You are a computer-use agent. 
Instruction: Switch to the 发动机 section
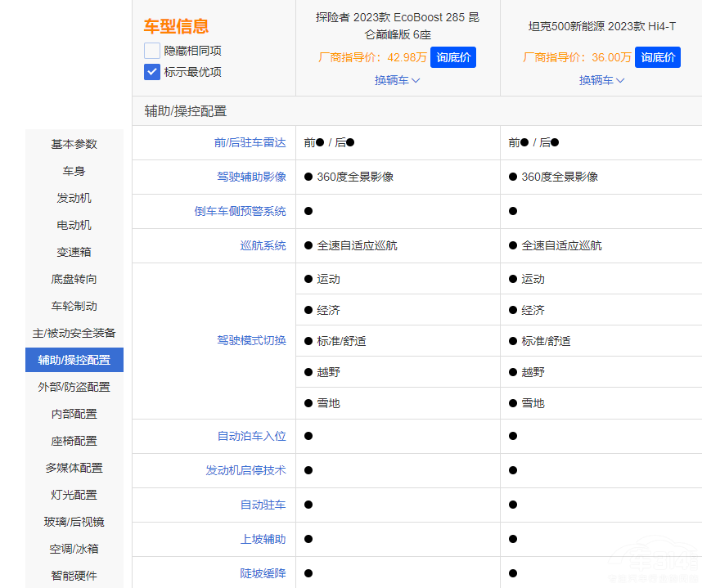74,197
